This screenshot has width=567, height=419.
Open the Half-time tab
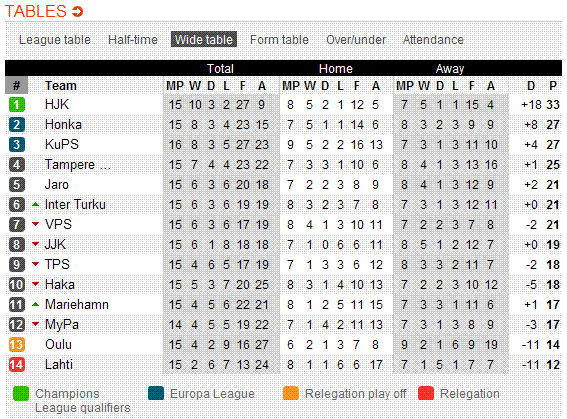pyautogui.click(x=133, y=40)
